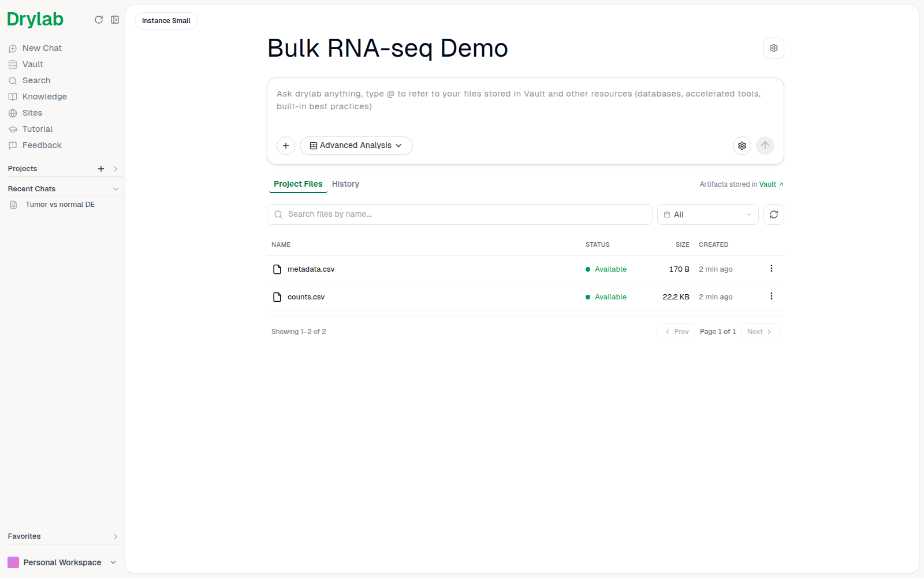
Task: Switch to the Project Files tab
Action: (x=298, y=184)
